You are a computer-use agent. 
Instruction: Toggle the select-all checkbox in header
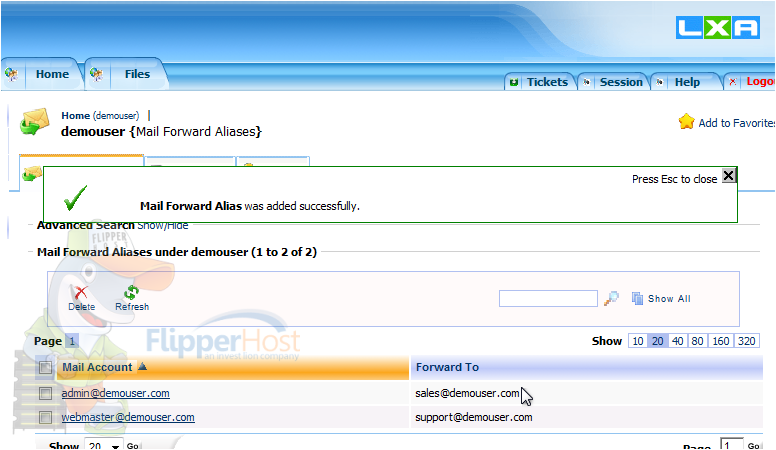click(x=46, y=367)
